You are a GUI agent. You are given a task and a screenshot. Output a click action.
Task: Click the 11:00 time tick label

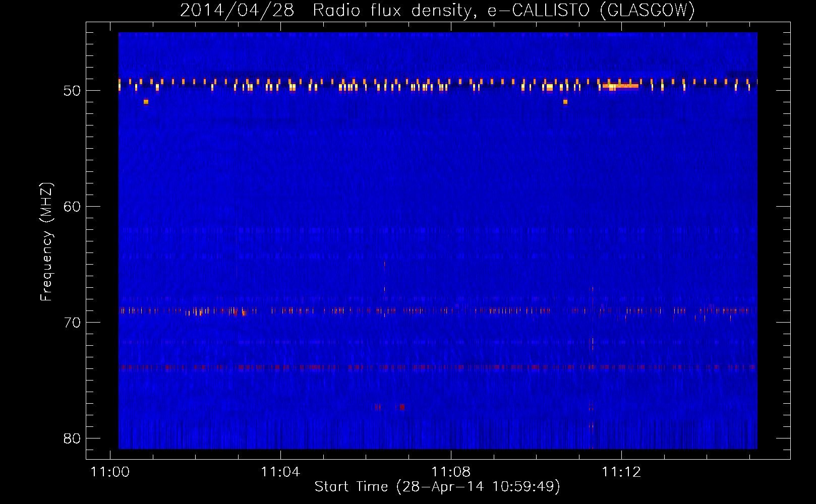point(110,472)
